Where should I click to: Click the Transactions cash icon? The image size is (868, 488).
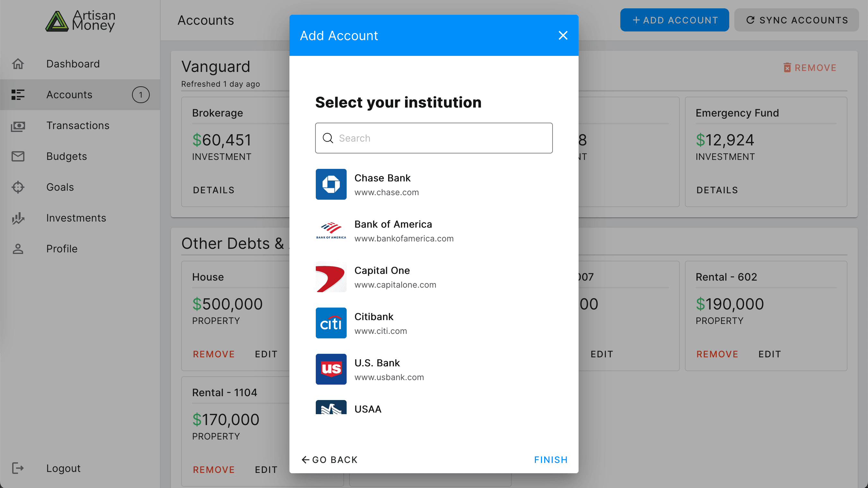click(x=18, y=126)
